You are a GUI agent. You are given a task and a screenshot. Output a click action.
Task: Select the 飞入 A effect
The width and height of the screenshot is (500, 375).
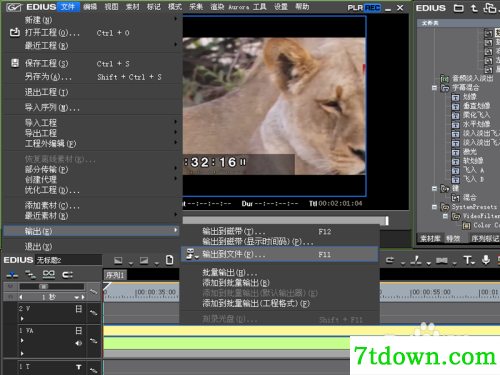tap(473, 170)
